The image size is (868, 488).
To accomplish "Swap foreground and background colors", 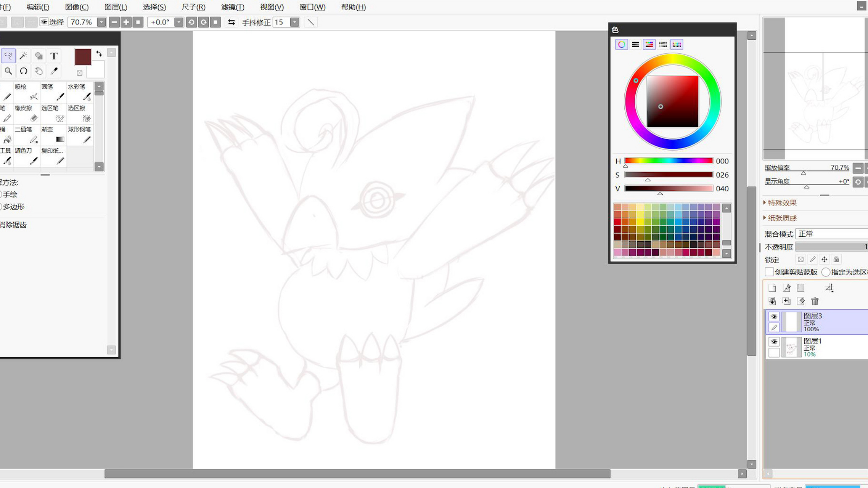I will (x=99, y=54).
